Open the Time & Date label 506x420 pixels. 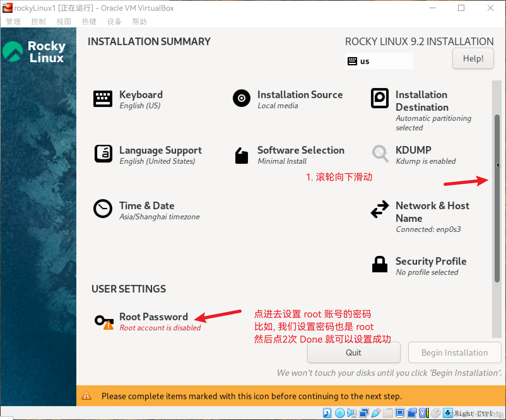(x=147, y=206)
